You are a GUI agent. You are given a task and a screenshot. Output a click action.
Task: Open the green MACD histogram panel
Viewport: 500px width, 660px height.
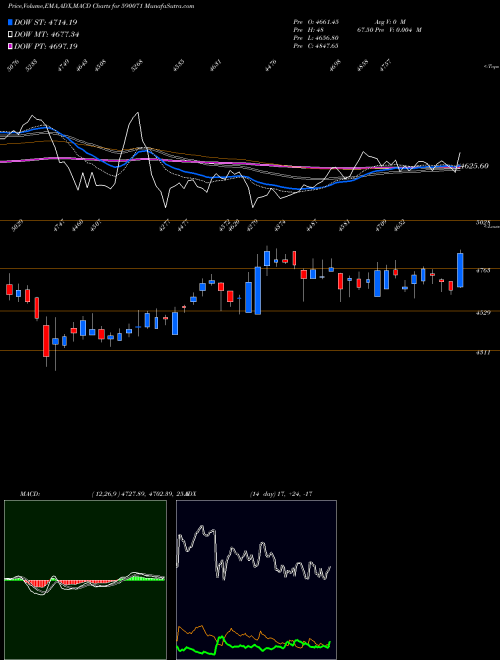85,580
